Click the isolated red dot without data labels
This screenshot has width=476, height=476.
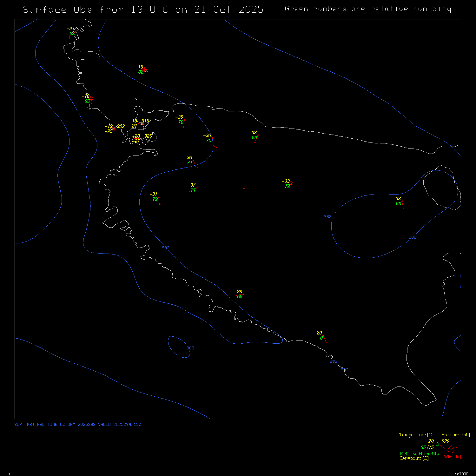pyautogui.click(x=244, y=188)
